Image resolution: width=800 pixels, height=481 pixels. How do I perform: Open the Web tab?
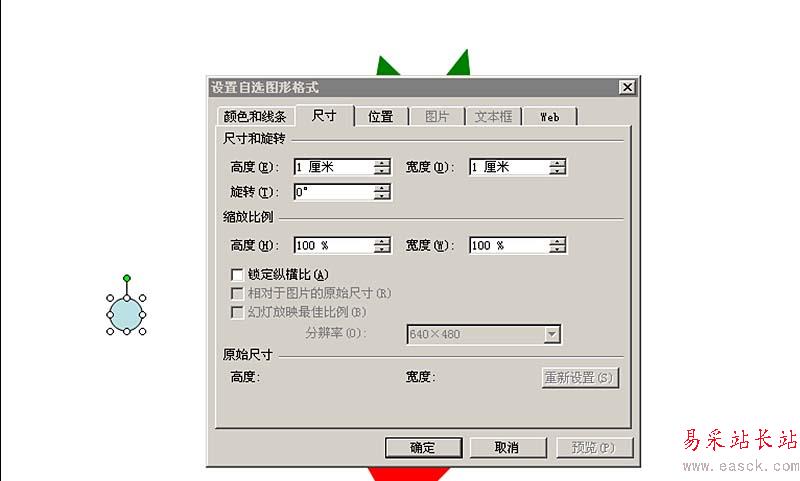click(550, 117)
